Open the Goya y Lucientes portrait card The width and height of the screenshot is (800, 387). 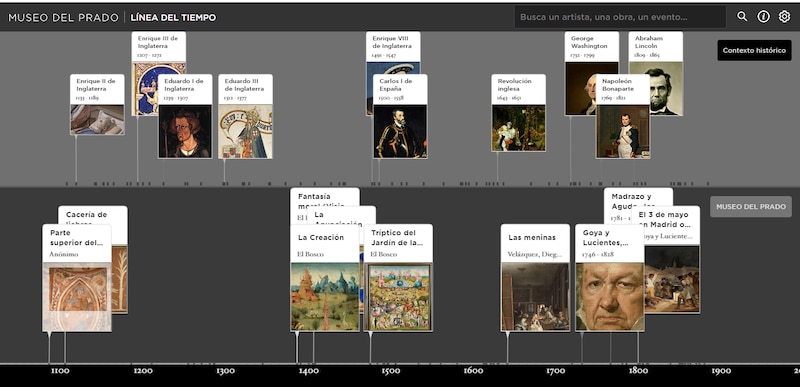[x=610, y=278]
